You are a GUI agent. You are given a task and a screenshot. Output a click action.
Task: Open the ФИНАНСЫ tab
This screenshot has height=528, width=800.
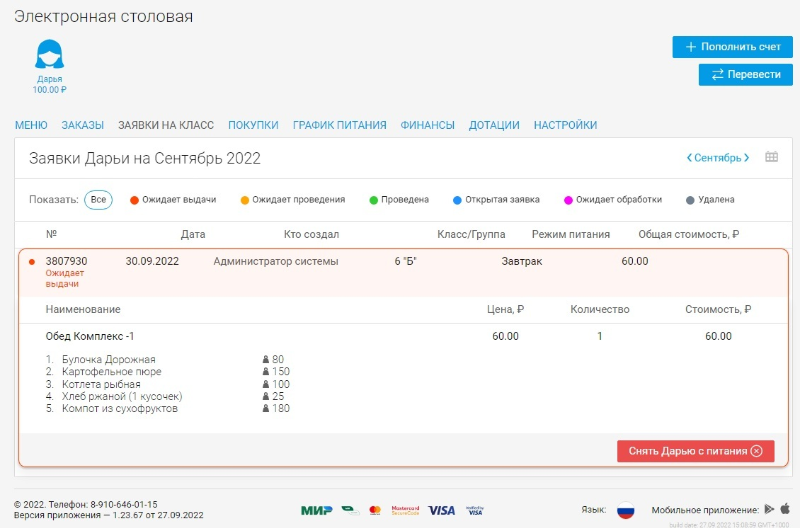point(428,125)
